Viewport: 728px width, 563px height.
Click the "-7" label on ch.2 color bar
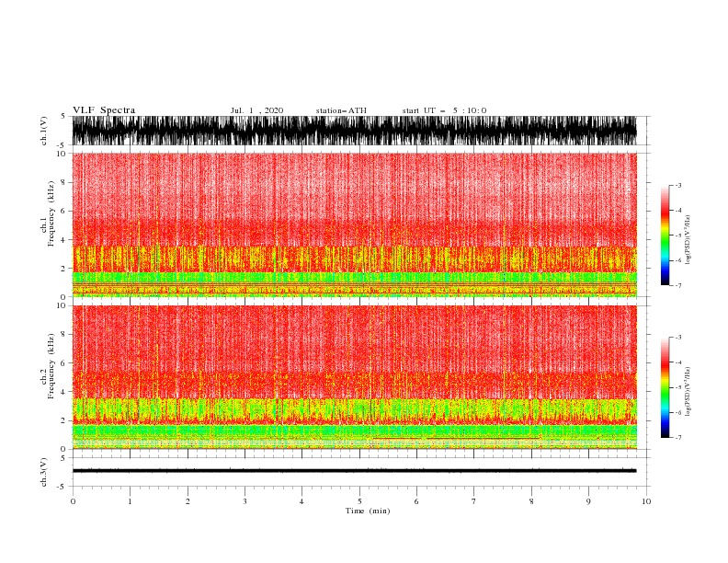pyautogui.click(x=677, y=437)
